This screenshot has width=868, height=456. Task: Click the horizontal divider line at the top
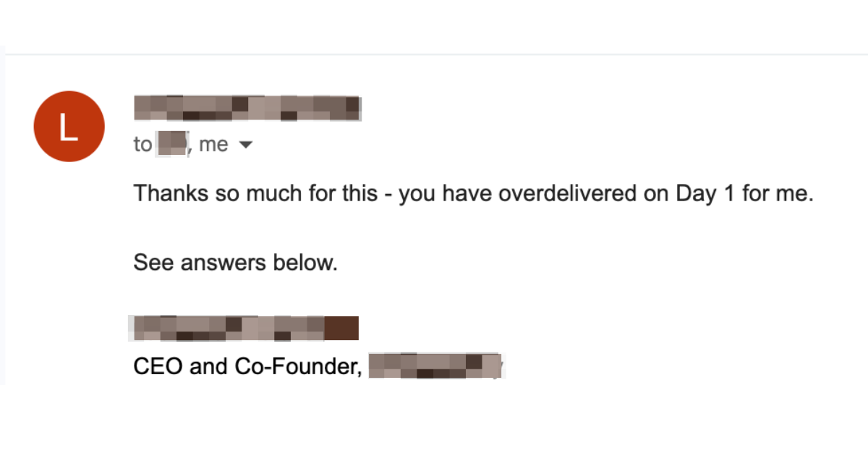tap(434, 53)
